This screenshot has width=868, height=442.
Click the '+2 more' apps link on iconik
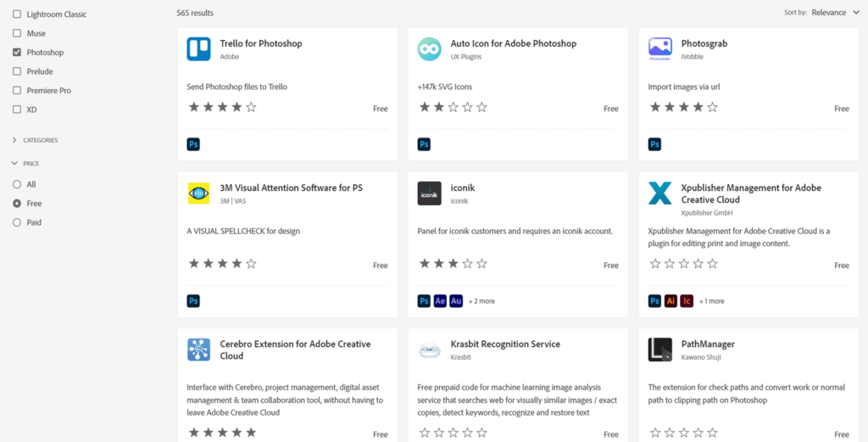coord(481,301)
